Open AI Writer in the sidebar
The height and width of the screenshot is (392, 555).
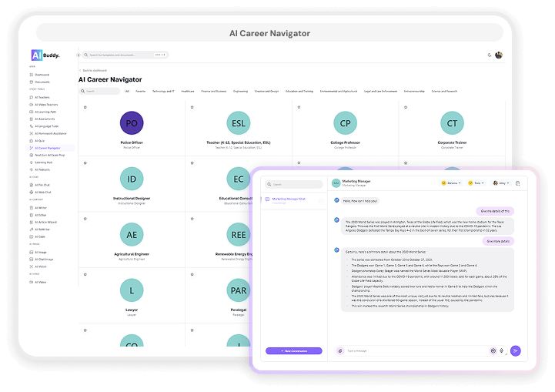point(38,208)
